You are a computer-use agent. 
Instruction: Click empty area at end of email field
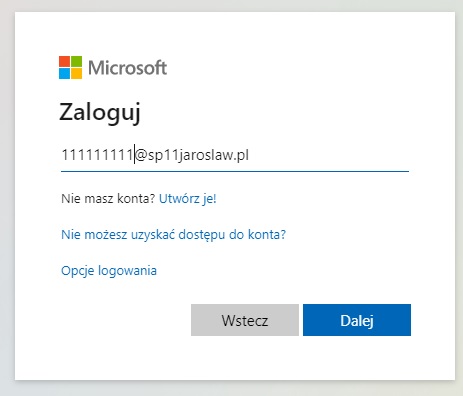tap(328, 155)
